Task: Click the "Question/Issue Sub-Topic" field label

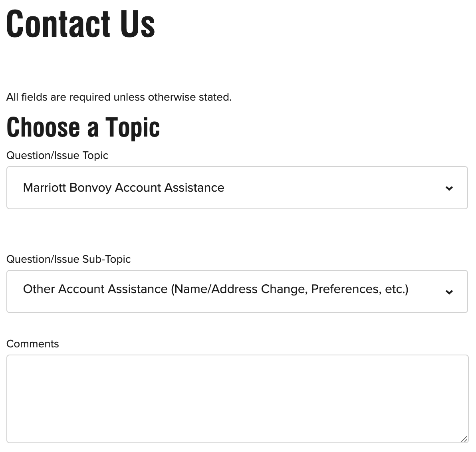Action: 69,259
